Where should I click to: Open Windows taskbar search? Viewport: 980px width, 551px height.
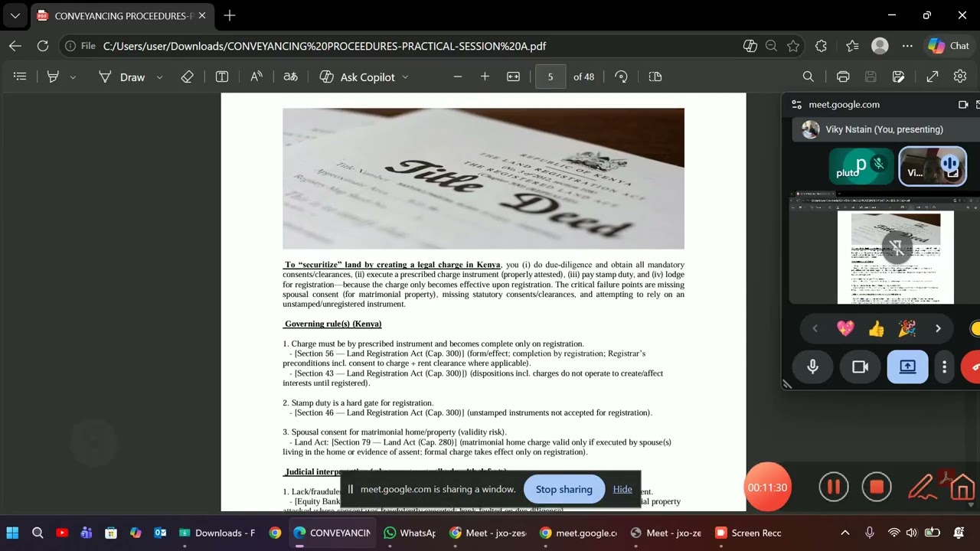coord(38,533)
